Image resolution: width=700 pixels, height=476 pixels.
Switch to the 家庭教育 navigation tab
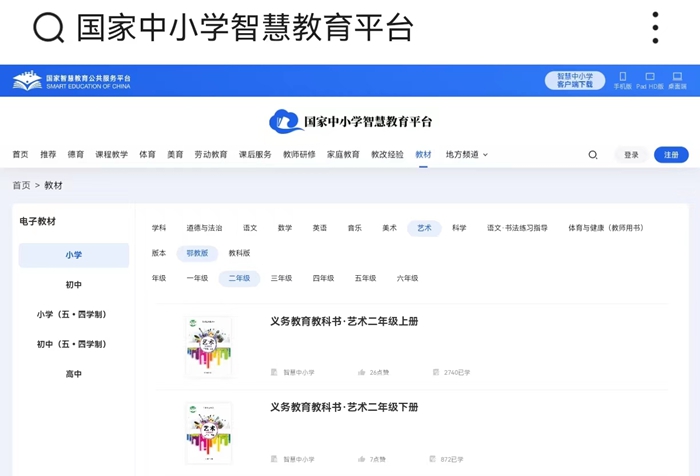(x=343, y=155)
